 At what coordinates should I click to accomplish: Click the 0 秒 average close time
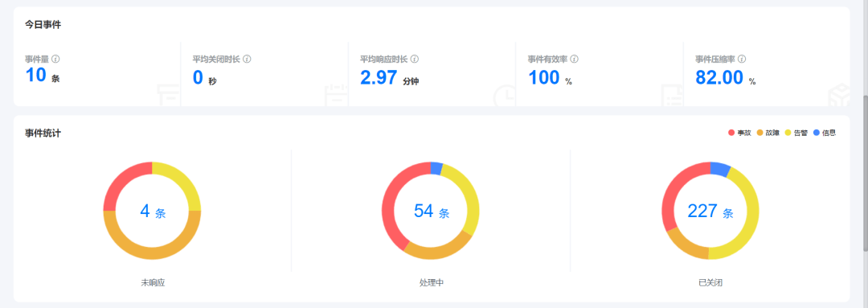pos(204,78)
